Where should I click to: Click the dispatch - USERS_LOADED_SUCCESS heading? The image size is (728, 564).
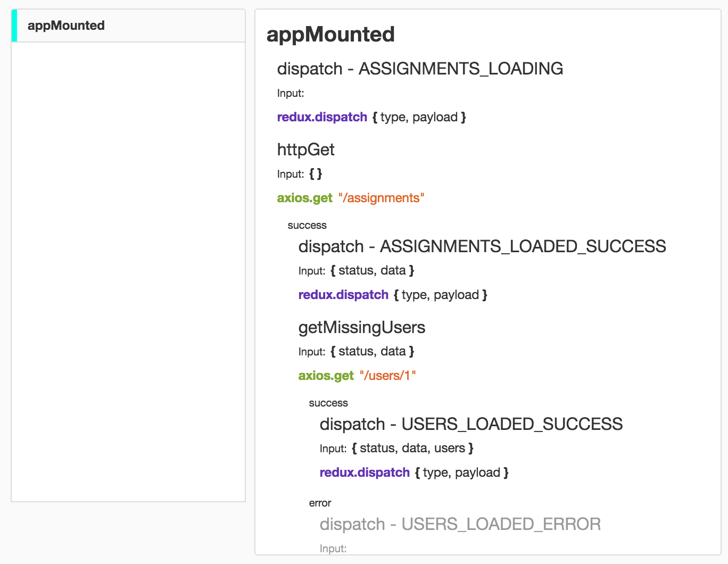(471, 424)
